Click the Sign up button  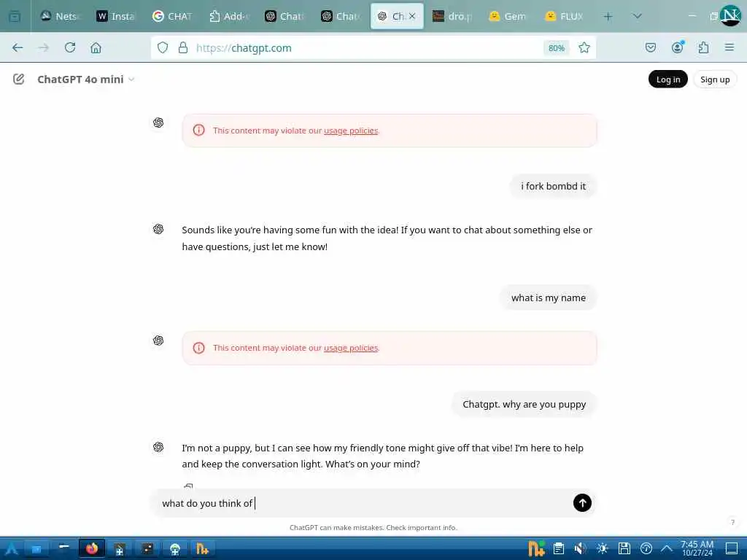715,79
